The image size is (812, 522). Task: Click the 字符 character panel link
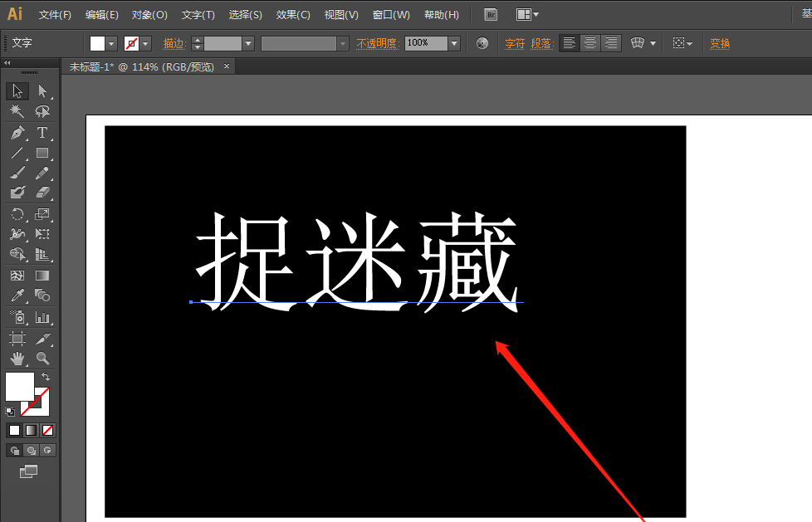pos(515,43)
